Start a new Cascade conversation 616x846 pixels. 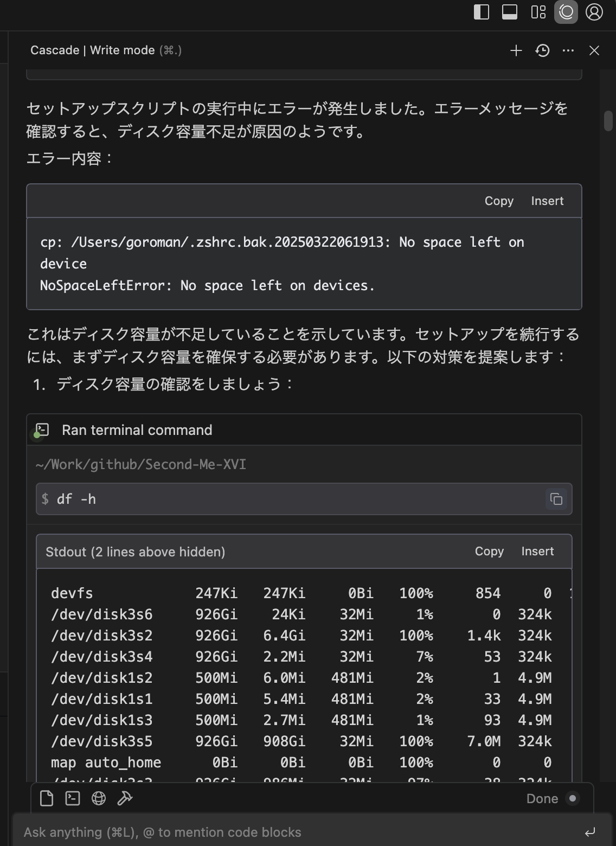point(516,50)
